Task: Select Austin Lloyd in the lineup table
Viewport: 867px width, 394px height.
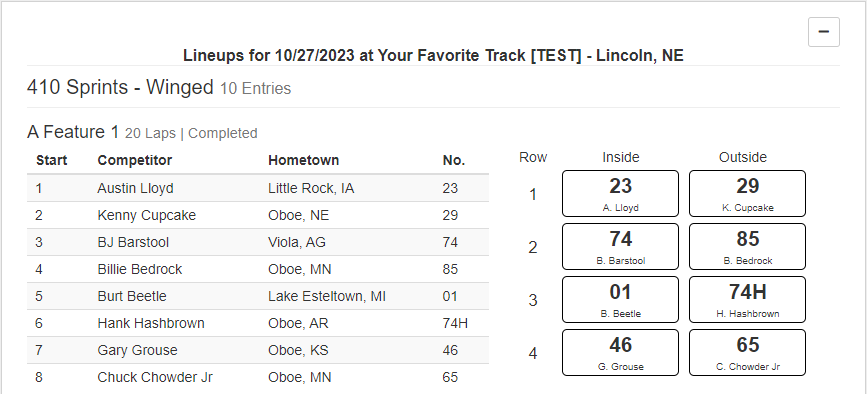Action: pos(135,188)
